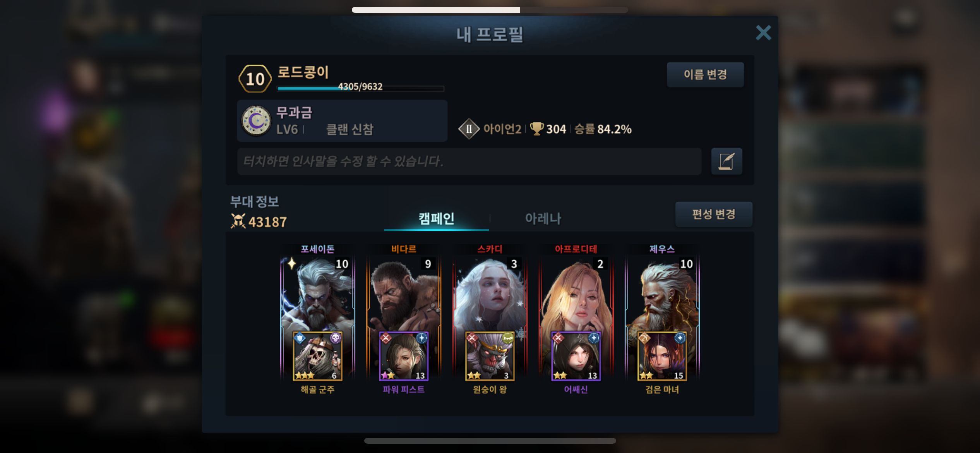Select the 캠페인 tab

tap(436, 218)
